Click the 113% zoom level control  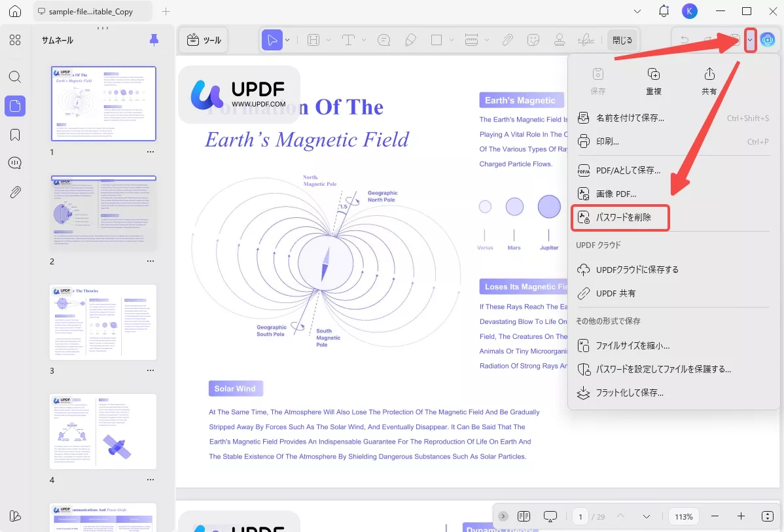click(683, 516)
